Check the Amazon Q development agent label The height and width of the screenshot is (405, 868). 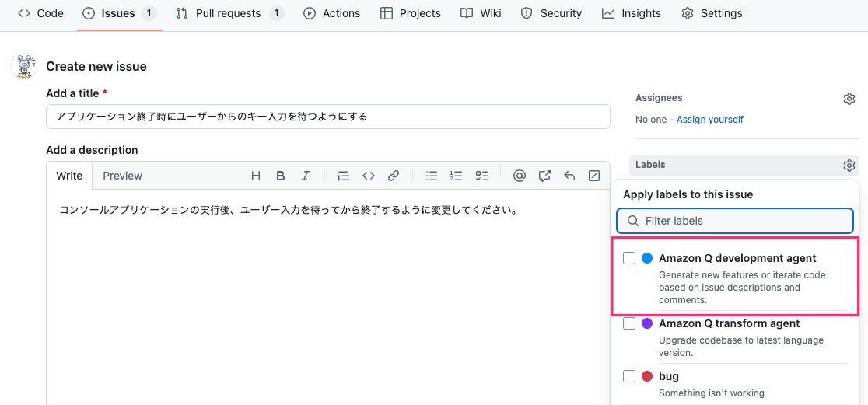coord(629,258)
